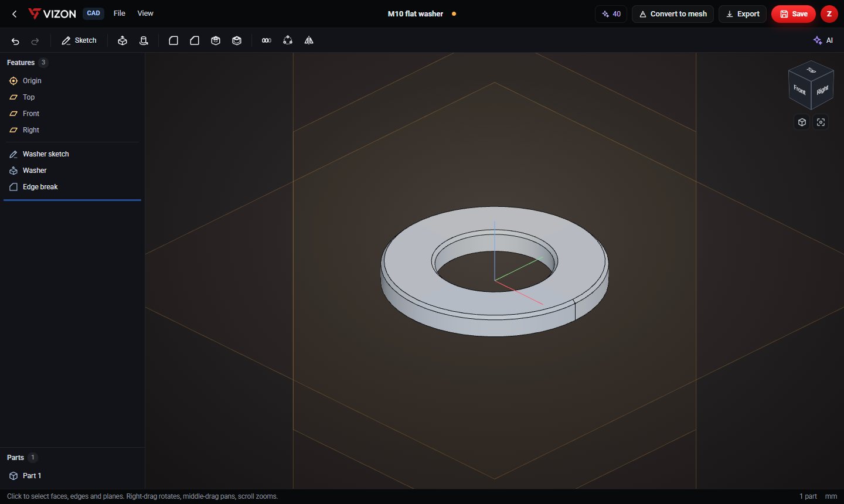
Task: Open the View menu
Action: tap(145, 13)
